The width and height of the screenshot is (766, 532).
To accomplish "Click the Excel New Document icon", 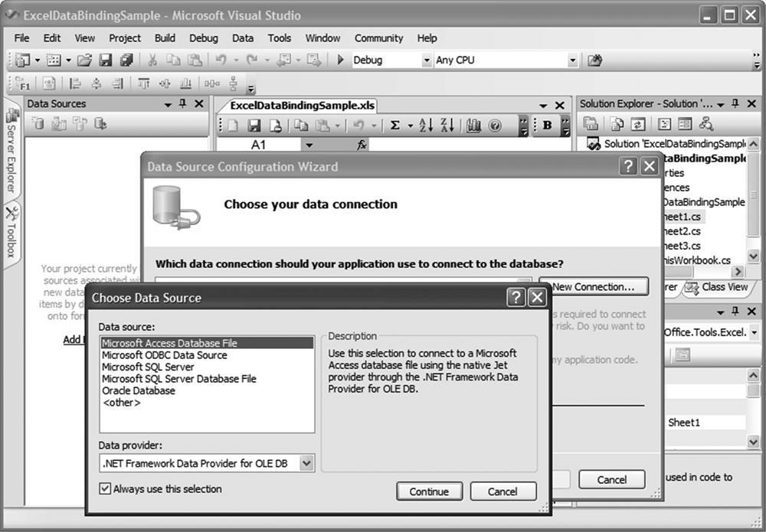I will [233, 126].
